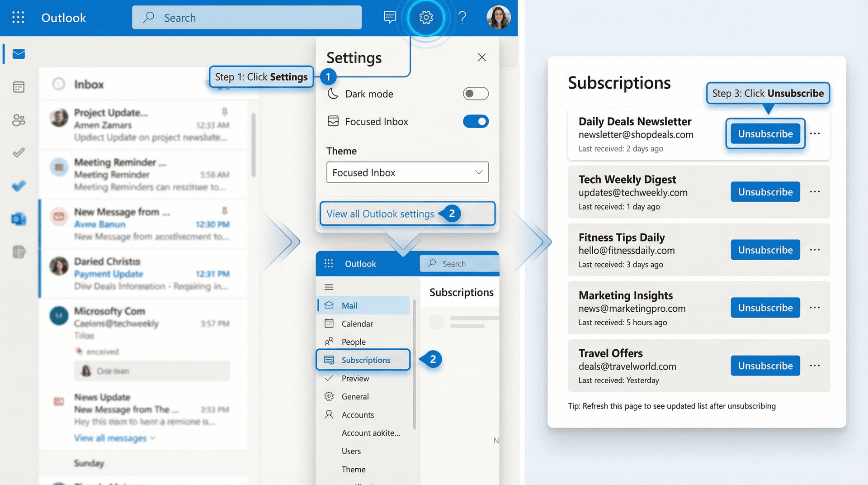Open Settings via the gear icon
868x485 pixels.
tap(425, 18)
